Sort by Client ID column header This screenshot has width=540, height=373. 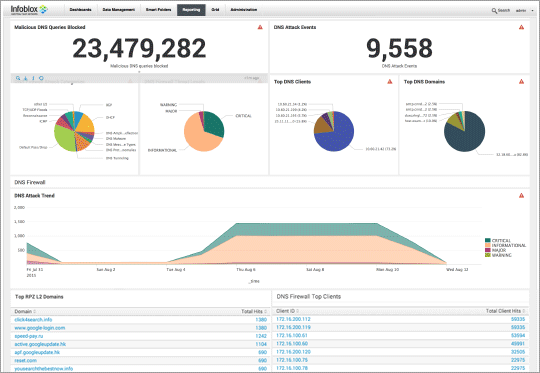288,311
